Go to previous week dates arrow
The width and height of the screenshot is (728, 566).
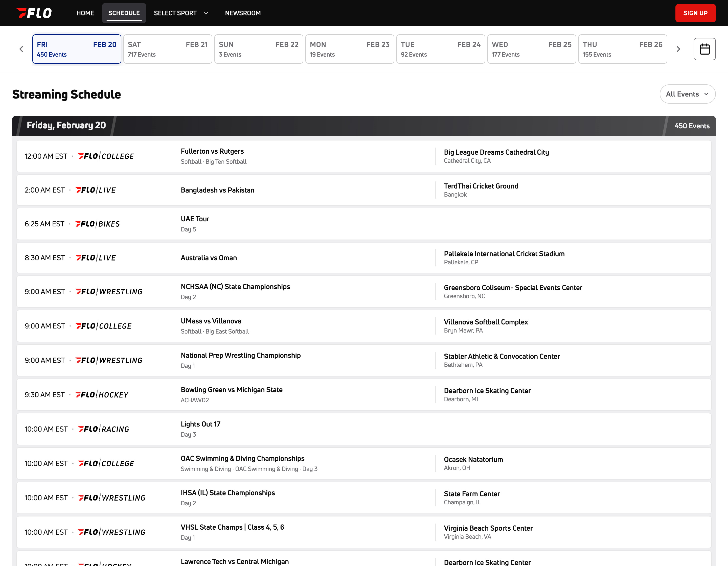pos(21,49)
